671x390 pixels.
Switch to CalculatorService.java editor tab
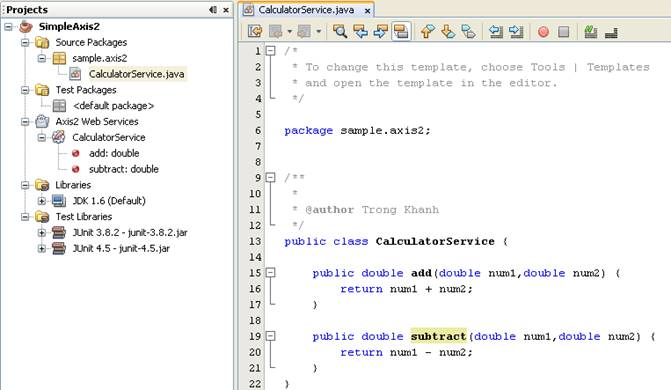[x=306, y=10]
